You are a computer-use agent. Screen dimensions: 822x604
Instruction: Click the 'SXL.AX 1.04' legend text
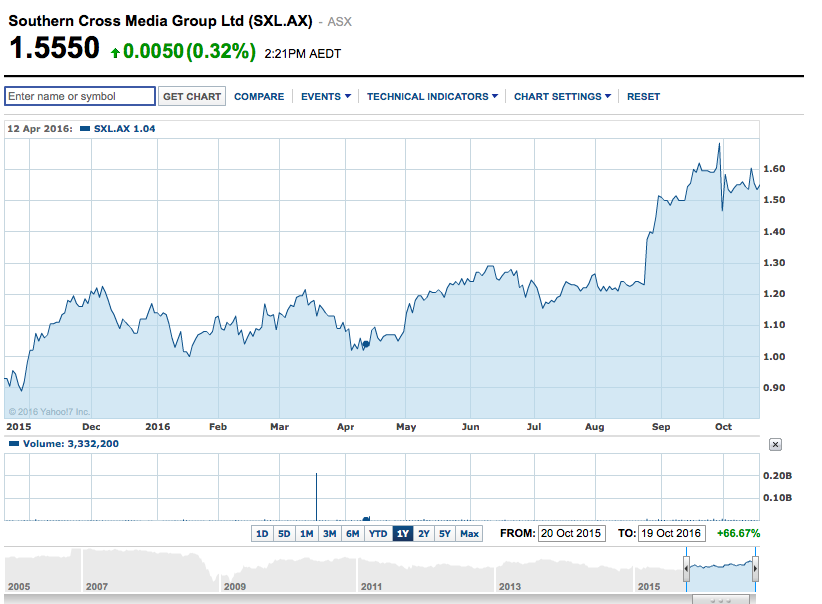(x=124, y=128)
